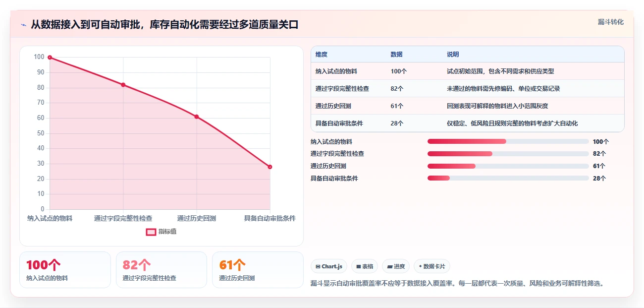
Task: Click the 纳入试点的物料 progress bar
Action: coord(508,141)
